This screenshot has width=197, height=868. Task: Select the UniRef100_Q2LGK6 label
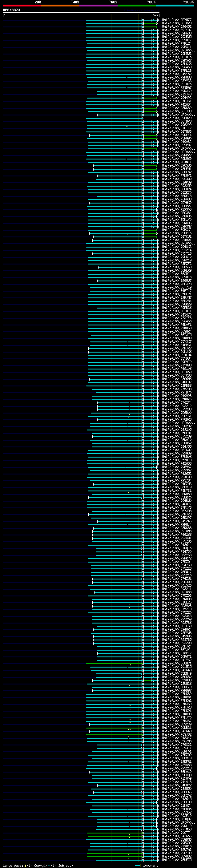pyautogui.click(x=177, y=64)
